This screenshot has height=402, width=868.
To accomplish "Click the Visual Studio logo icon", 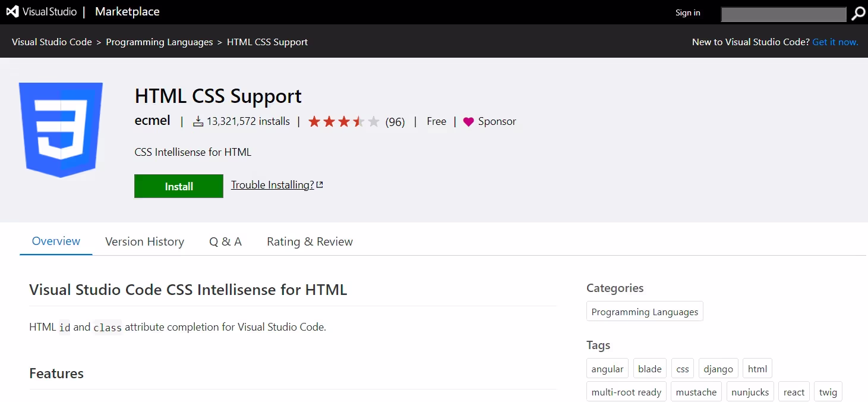I will [12, 12].
